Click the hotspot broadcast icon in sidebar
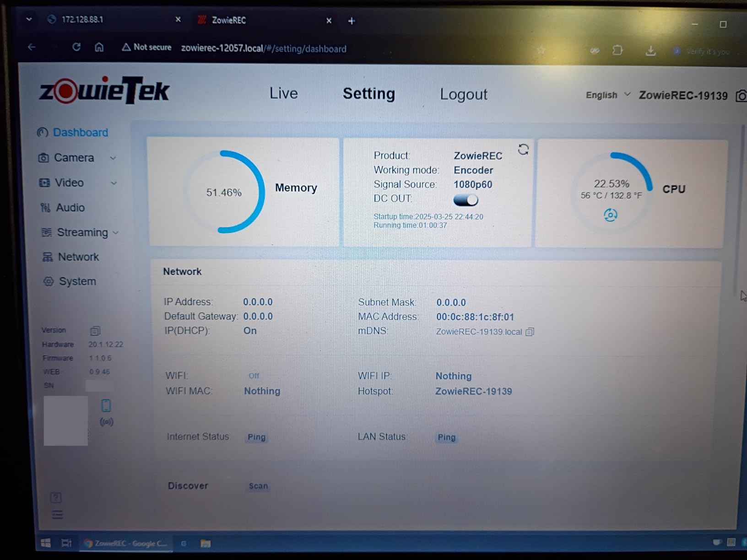The height and width of the screenshot is (560, 747). tap(107, 422)
